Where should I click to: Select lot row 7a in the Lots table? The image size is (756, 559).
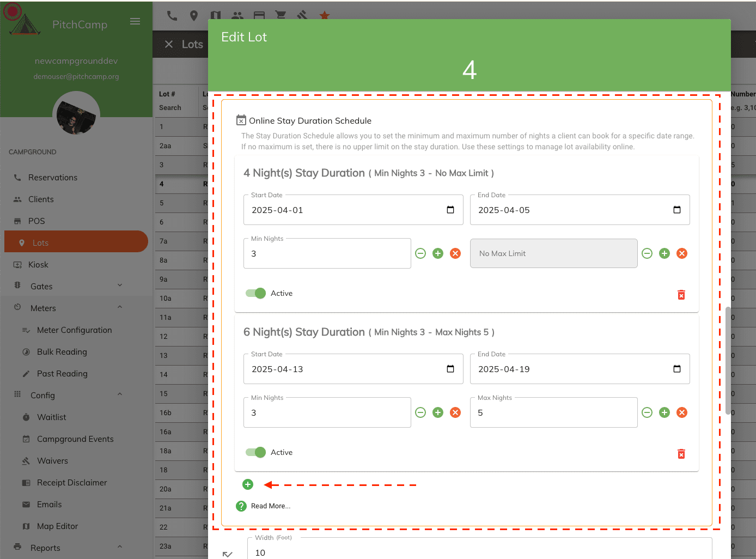click(181, 241)
